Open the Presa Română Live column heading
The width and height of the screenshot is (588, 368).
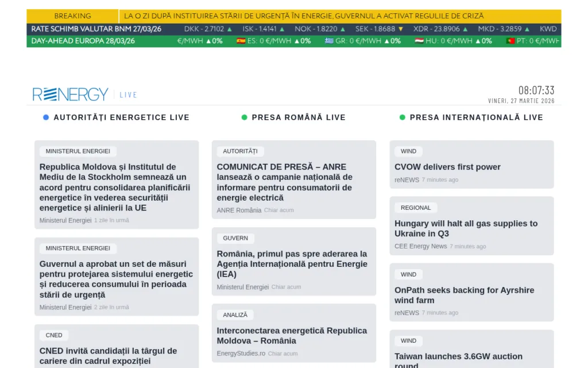coord(299,117)
